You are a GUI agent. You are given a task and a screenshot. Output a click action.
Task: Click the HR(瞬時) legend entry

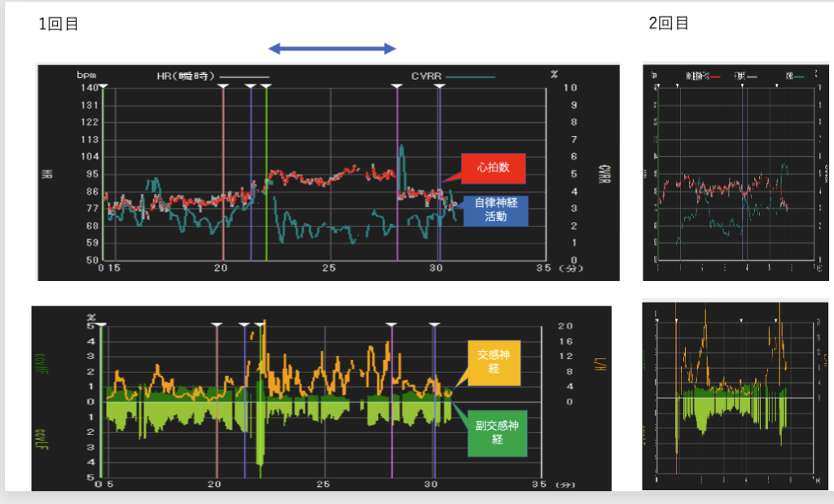click(x=186, y=77)
